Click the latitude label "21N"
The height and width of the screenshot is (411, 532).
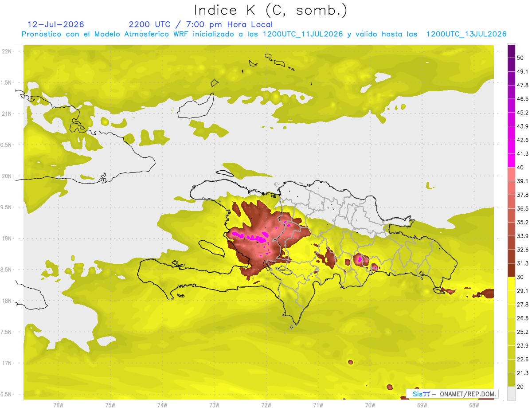click(x=7, y=114)
